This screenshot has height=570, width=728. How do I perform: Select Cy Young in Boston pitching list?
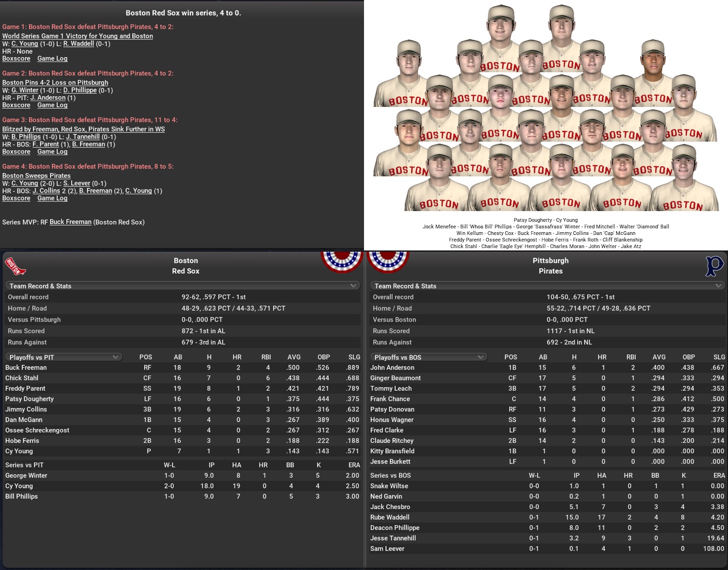[19, 486]
